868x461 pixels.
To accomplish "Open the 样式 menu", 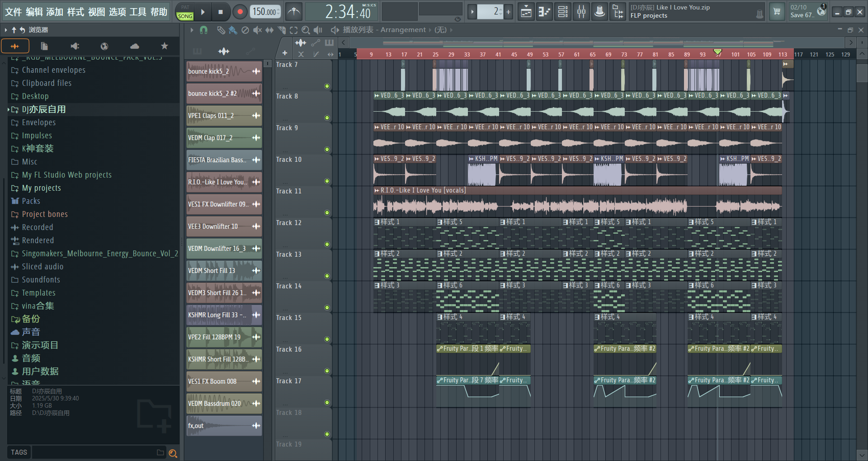I will 75,12.
